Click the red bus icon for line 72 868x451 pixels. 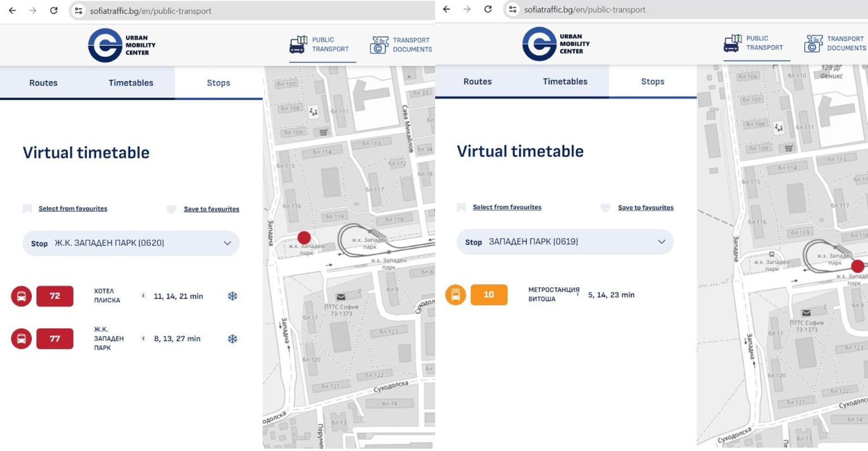point(21,296)
